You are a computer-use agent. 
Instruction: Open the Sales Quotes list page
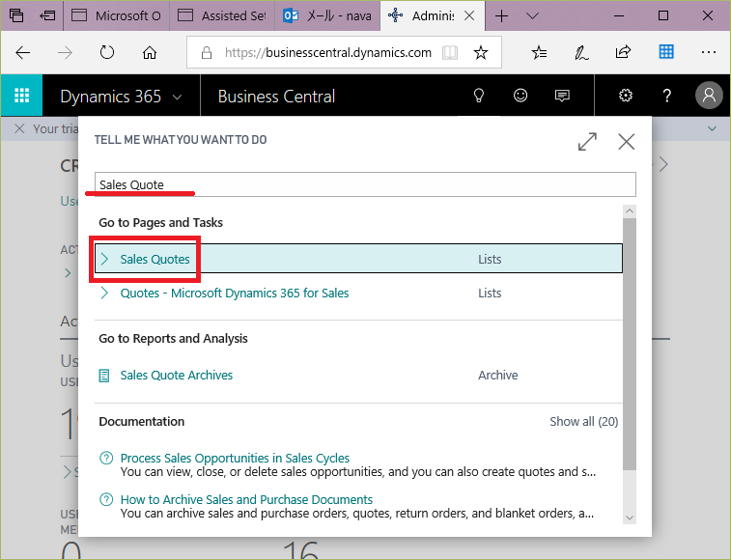click(155, 259)
